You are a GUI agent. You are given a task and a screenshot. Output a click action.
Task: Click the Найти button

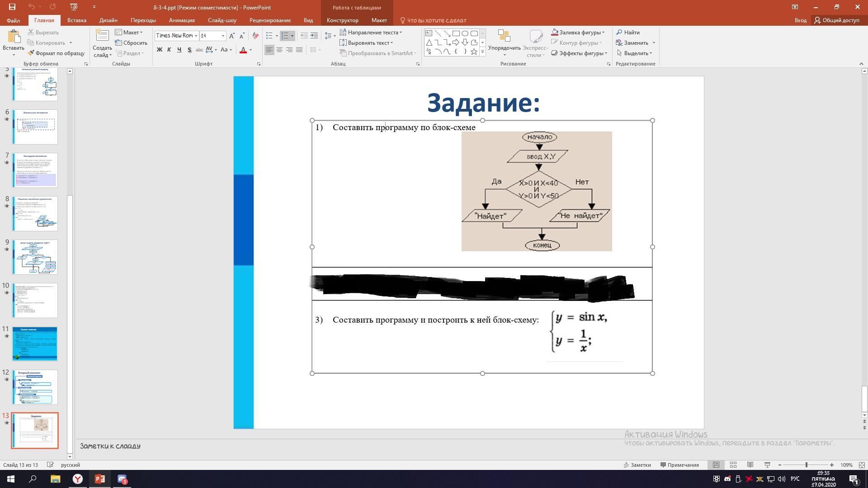click(x=628, y=33)
